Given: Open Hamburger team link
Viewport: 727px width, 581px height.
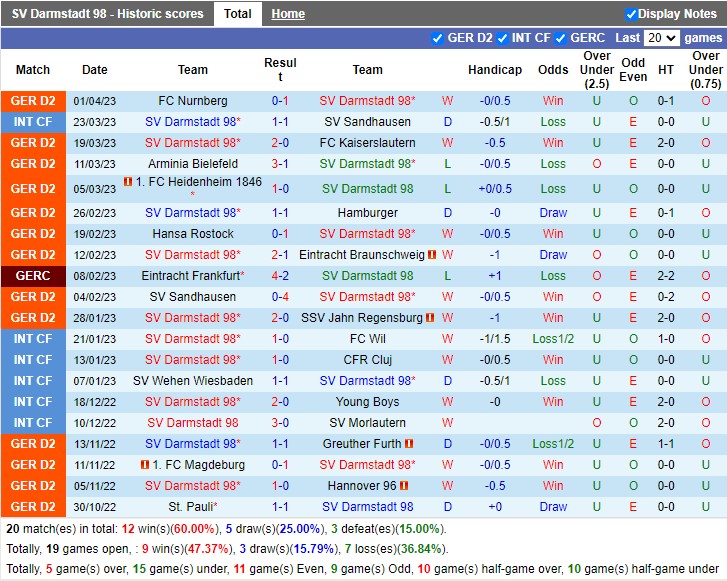Looking at the screenshot, I should click(x=368, y=213).
